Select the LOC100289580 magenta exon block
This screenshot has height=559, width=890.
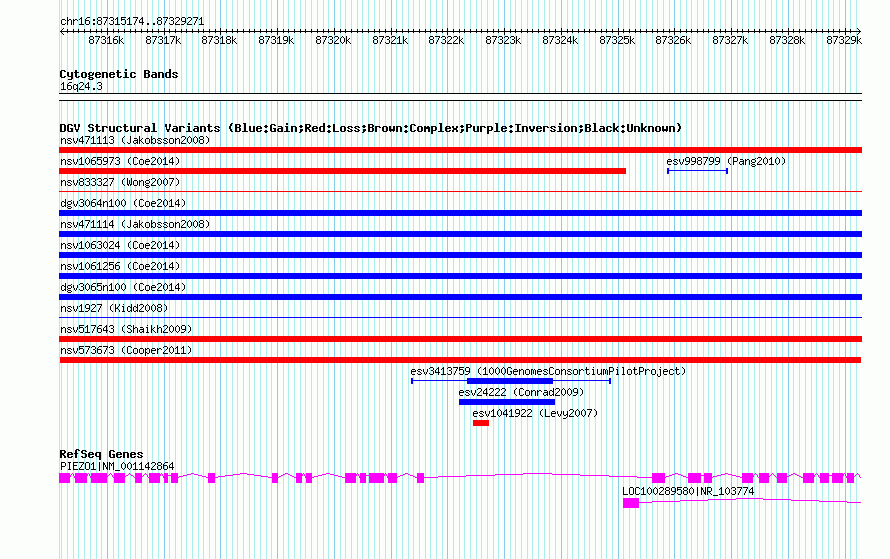click(x=631, y=503)
